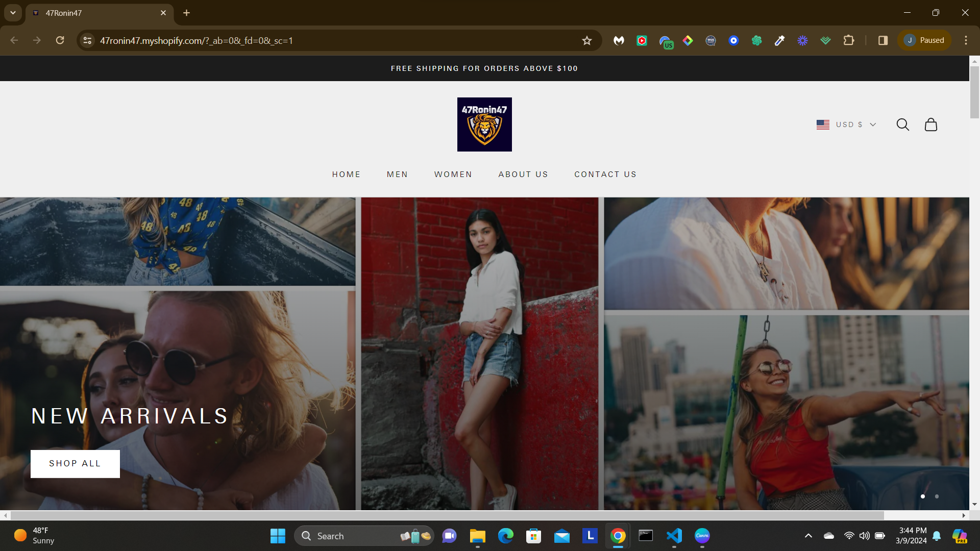The height and width of the screenshot is (551, 980).
Task: Open File Explorer from taskbar
Action: point(477,536)
